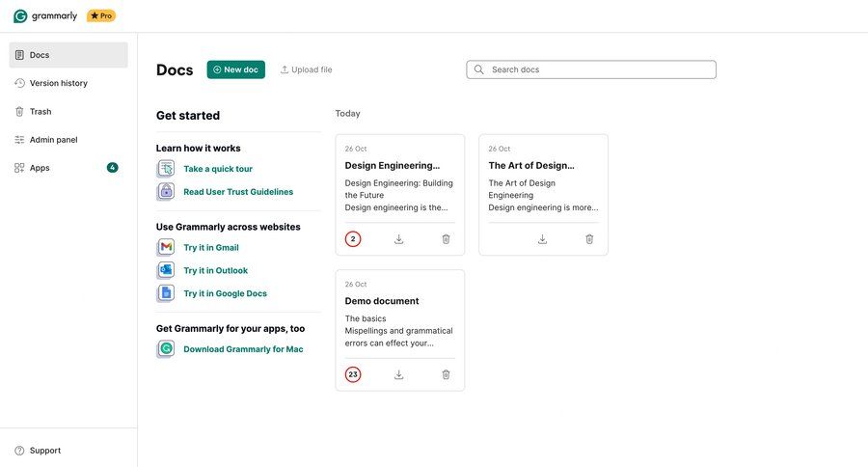868x467 pixels.
Task: Click the Try it in Outlook link
Action: tap(216, 270)
